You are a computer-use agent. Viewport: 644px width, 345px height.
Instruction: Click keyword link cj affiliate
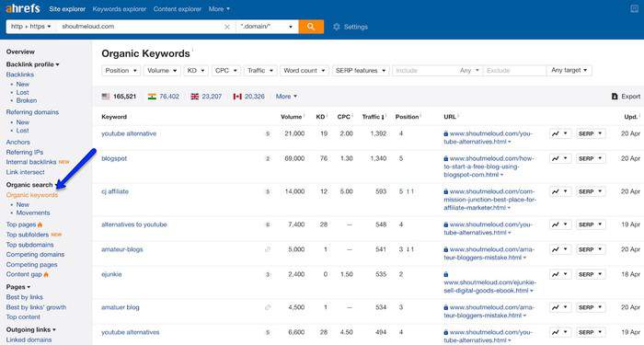[115, 191]
